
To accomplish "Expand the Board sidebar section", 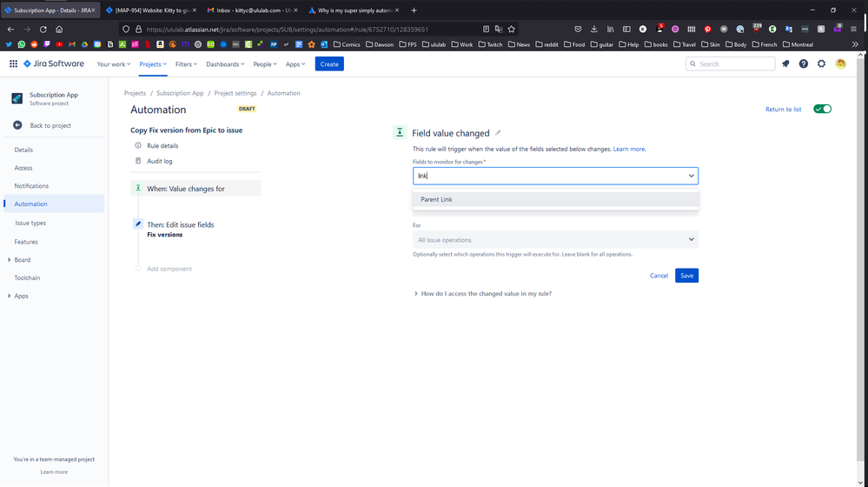I will [x=9, y=260].
